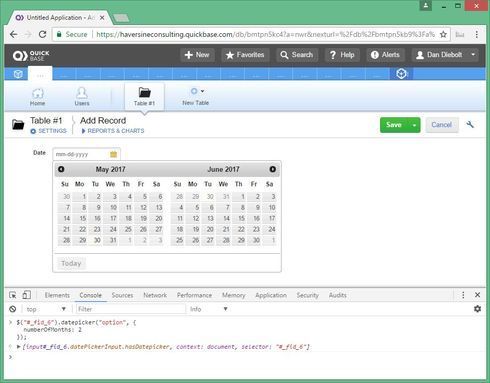The width and height of the screenshot is (490, 383).
Task: Click the Chrome profile icon in title bar
Action: click(426, 6)
